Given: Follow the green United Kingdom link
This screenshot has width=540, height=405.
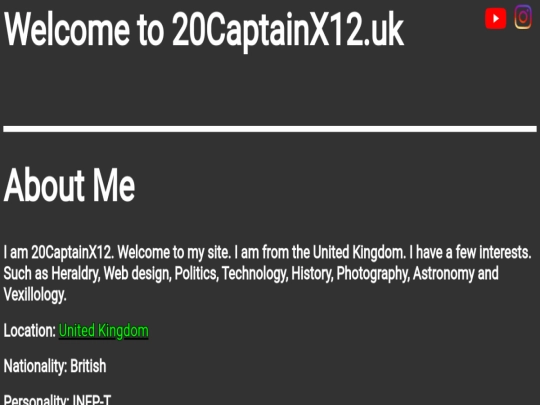Looking at the screenshot, I should (x=104, y=331).
